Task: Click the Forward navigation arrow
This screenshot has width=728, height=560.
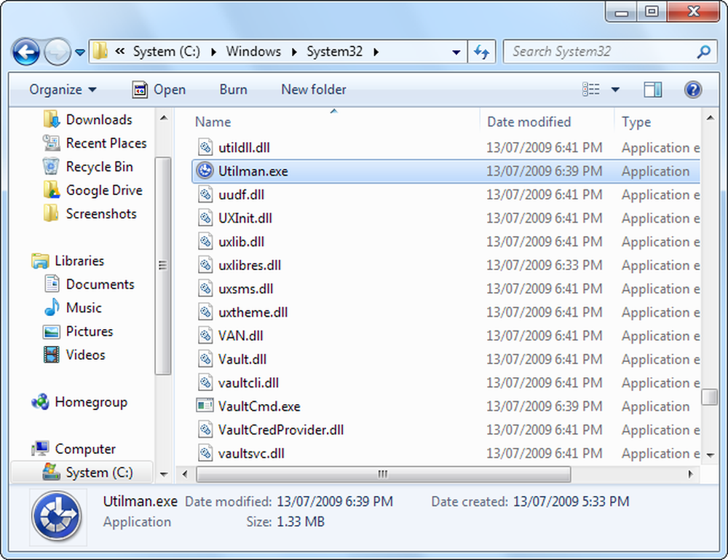Action: (x=57, y=52)
